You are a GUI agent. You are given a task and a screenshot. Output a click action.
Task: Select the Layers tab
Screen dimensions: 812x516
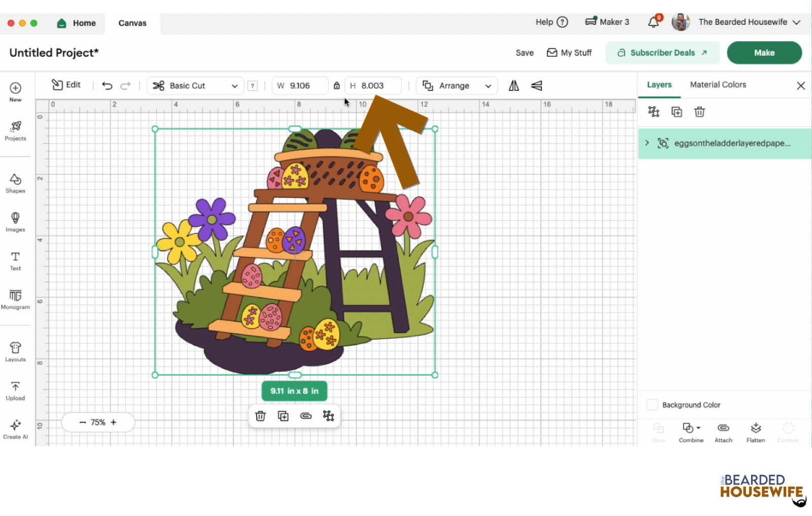click(659, 85)
